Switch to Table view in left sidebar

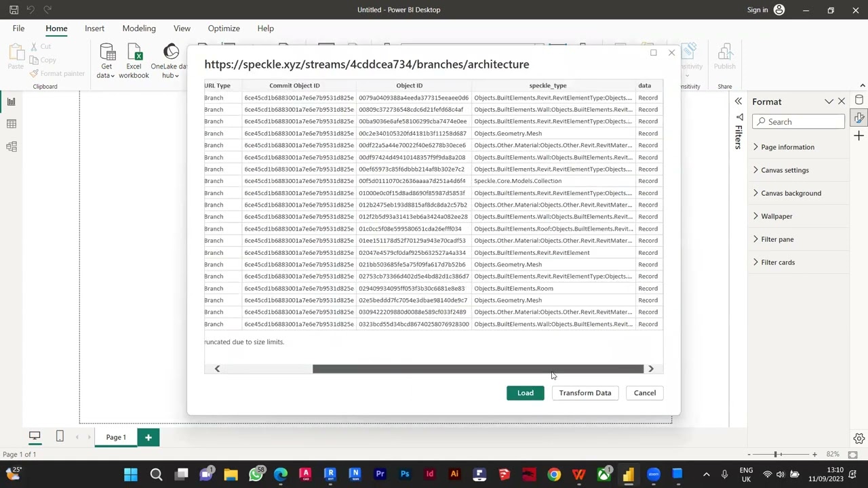pyautogui.click(x=12, y=124)
